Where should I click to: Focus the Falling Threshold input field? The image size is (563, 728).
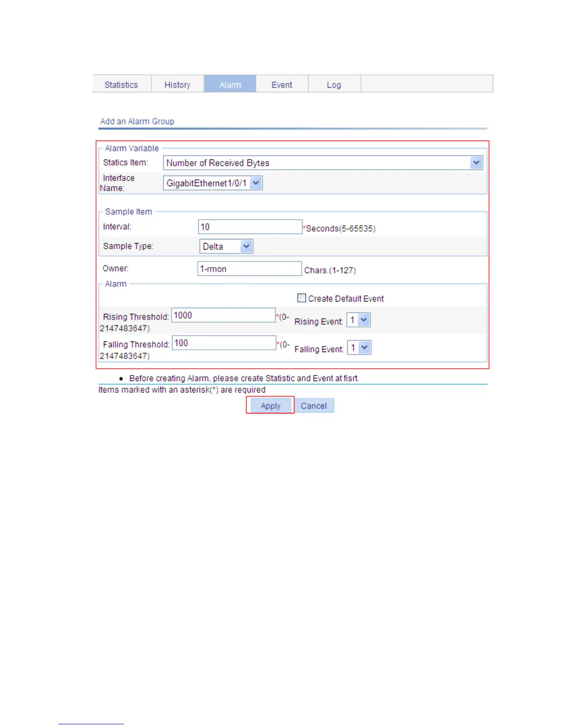click(224, 343)
